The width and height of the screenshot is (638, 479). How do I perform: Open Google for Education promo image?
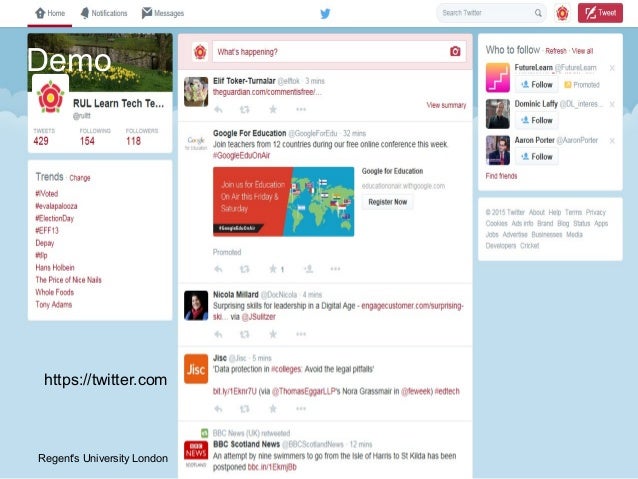coord(284,201)
